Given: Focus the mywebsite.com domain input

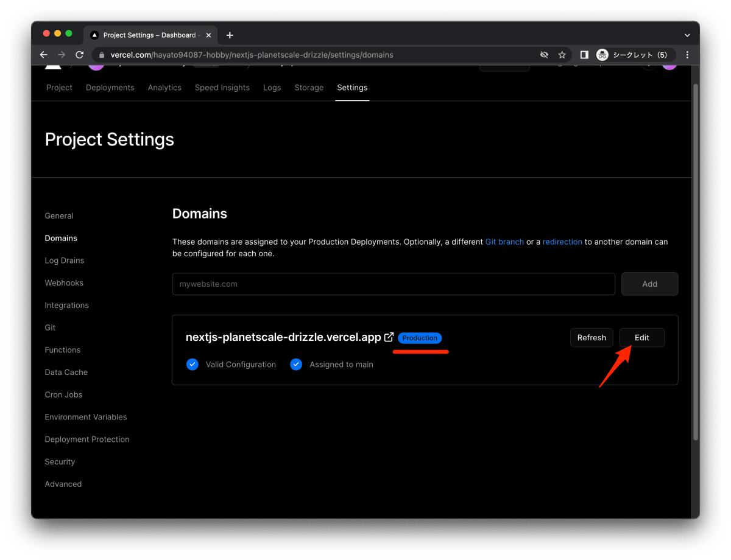Looking at the screenshot, I should pyautogui.click(x=394, y=284).
